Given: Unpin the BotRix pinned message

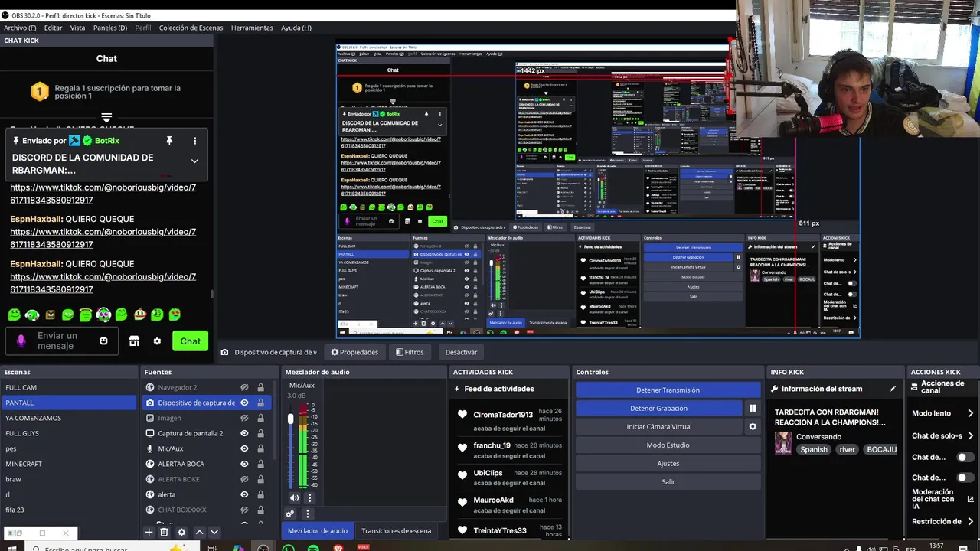Looking at the screenshot, I should click(x=169, y=141).
